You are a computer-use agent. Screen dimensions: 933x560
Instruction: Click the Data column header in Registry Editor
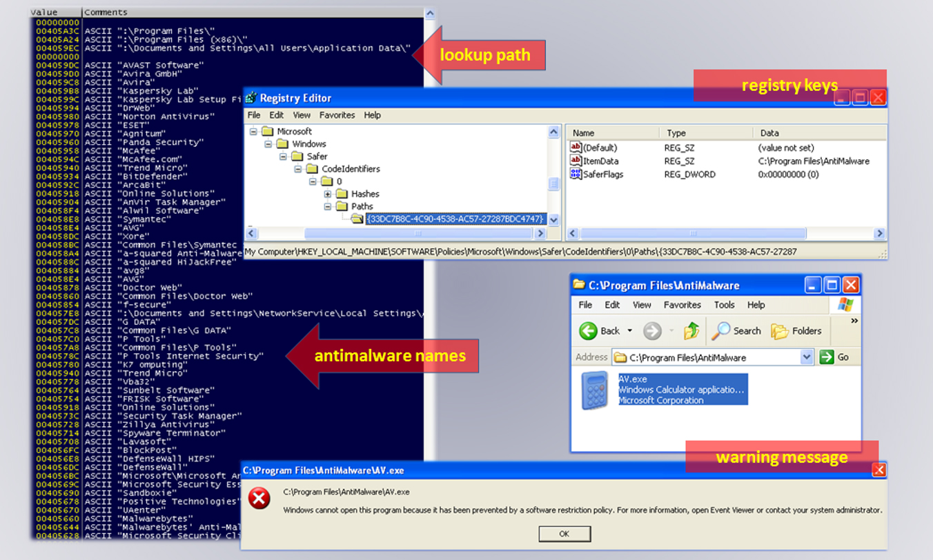(819, 133)
